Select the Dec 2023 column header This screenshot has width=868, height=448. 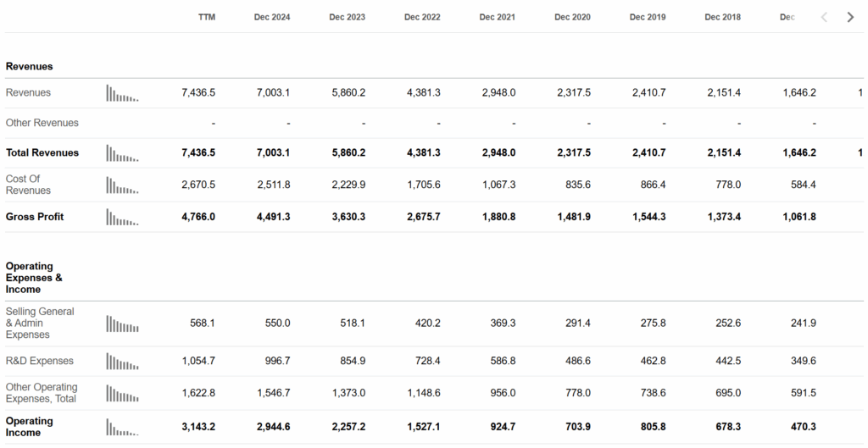(x=347, y=17)
